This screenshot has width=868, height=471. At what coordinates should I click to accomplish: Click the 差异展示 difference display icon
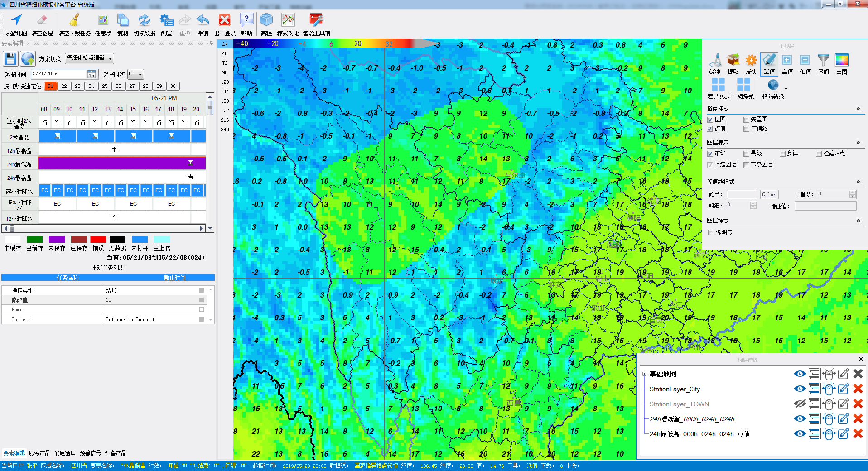point(718,85)
